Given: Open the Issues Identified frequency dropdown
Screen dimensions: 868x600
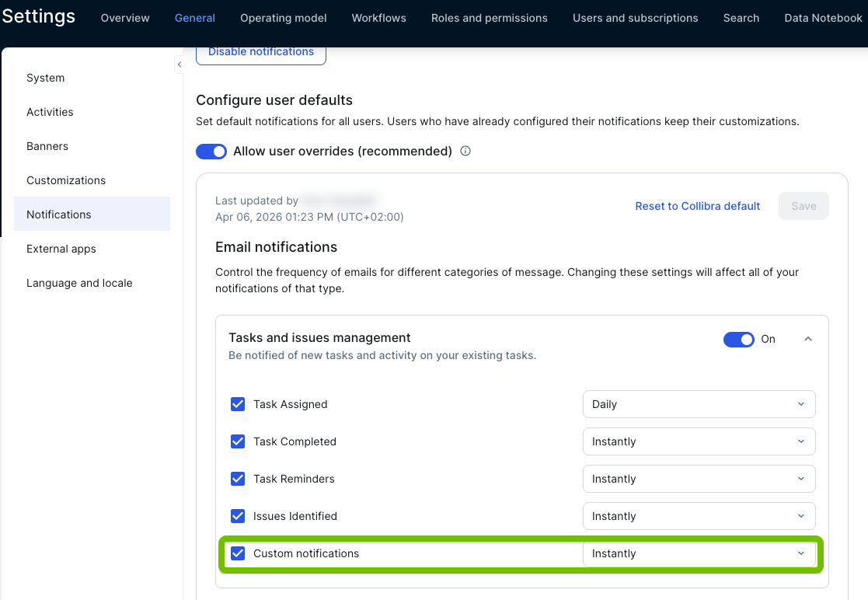Looking at the screenshot, I should pos(699,516).
